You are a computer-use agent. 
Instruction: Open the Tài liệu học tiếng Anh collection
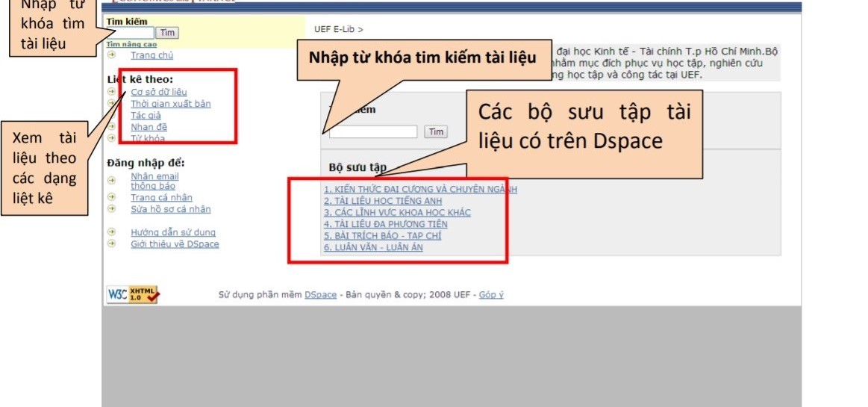point(382,201)
